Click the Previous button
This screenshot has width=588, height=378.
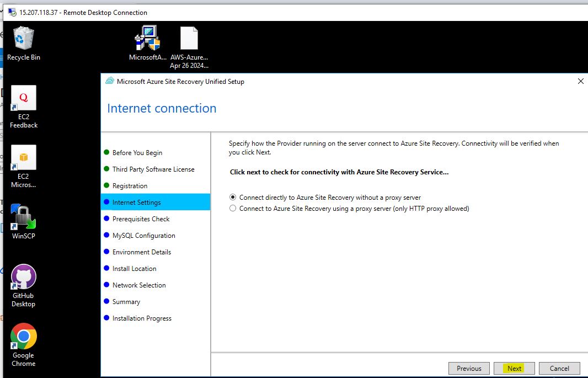(469, 369)
